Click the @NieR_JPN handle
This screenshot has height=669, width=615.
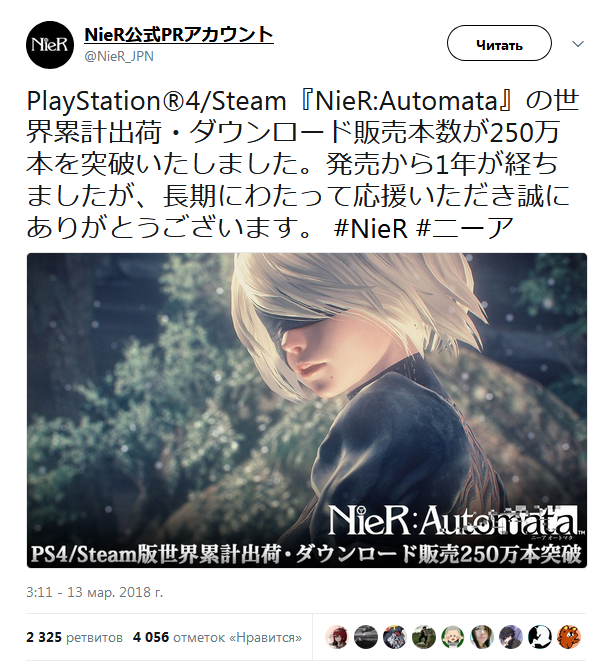click(119, 56)
